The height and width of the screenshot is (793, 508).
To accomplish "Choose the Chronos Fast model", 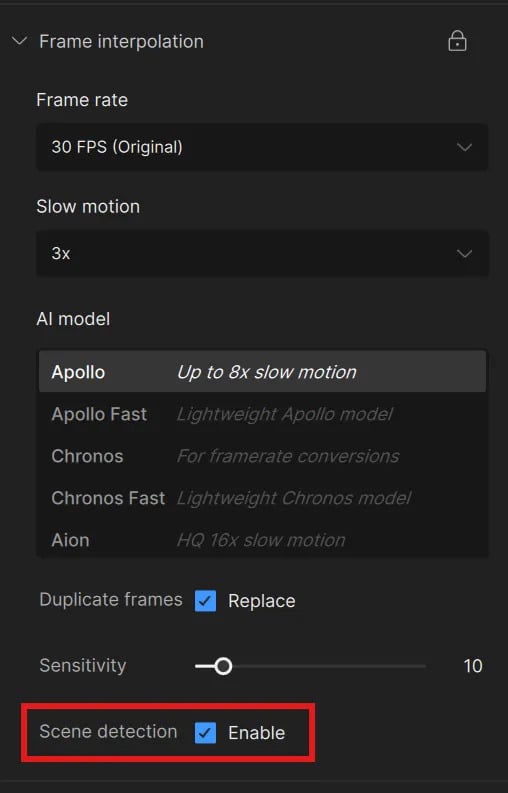I will [x=262, y=498].
